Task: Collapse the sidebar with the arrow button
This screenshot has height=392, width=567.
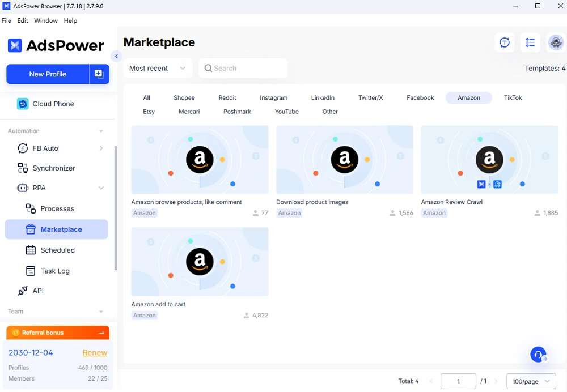Action: pyautogui.click(x=116, y=56)
